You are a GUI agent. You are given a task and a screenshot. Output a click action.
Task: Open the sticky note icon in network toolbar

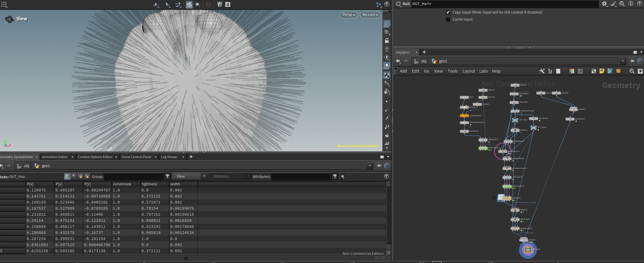602,71
